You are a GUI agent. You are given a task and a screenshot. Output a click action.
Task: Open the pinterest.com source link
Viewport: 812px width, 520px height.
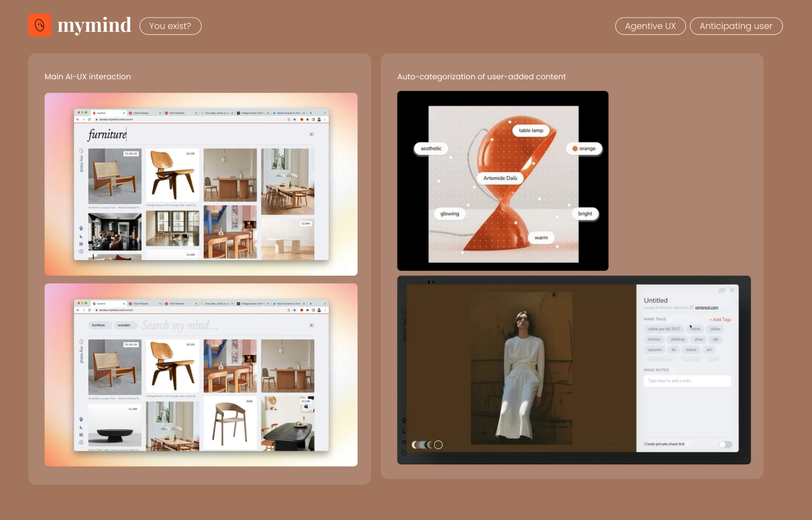706,308
